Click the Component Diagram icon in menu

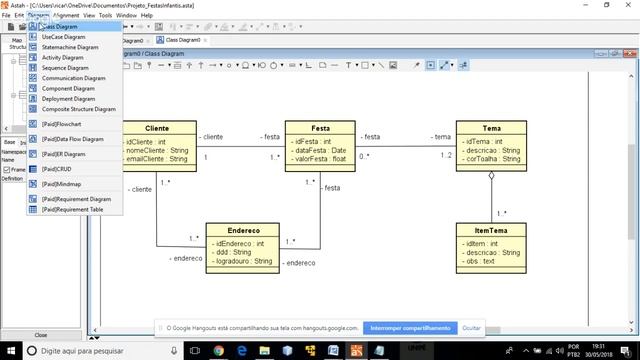coord(33,88)
